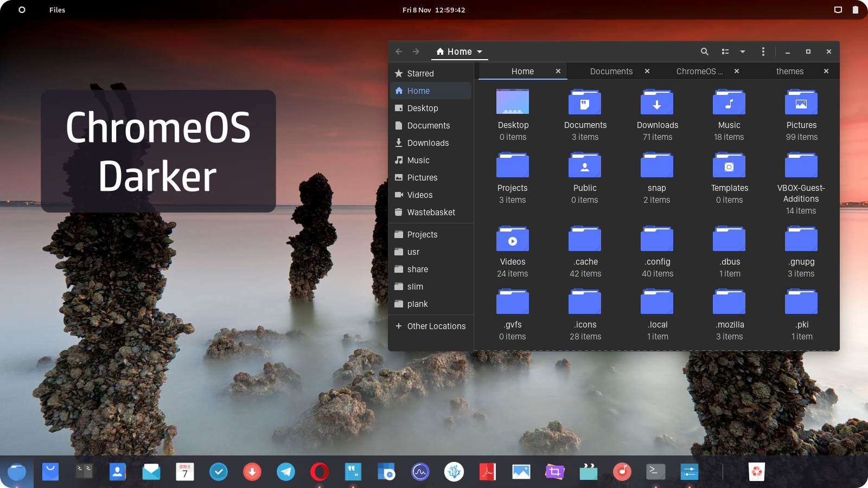Open Downloads in the sidebar
The height and width of the screenshot is (488, 868).
coord(431,143)
